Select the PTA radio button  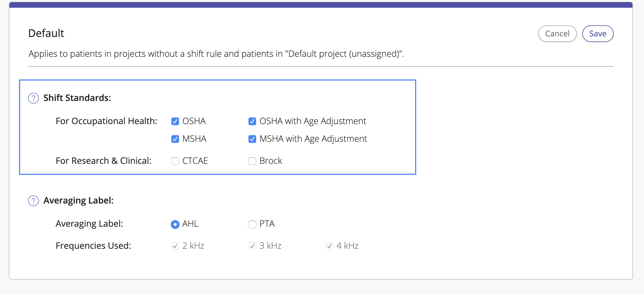click(x=252, y=224)
